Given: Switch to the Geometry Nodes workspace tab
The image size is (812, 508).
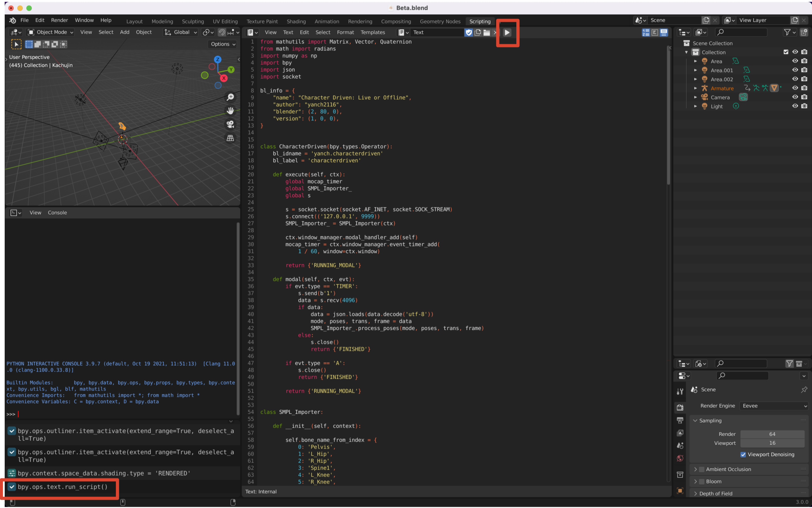Looking at the screenshot, I should click(440, 21).
